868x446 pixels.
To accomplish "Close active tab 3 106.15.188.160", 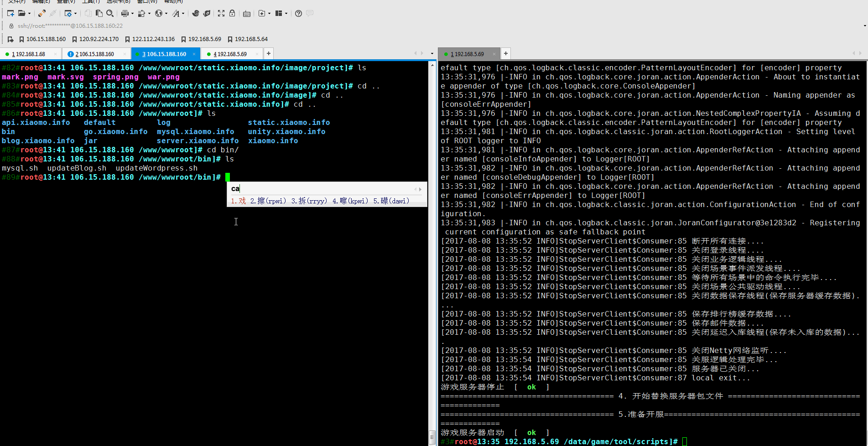I will tap(194, 54).
